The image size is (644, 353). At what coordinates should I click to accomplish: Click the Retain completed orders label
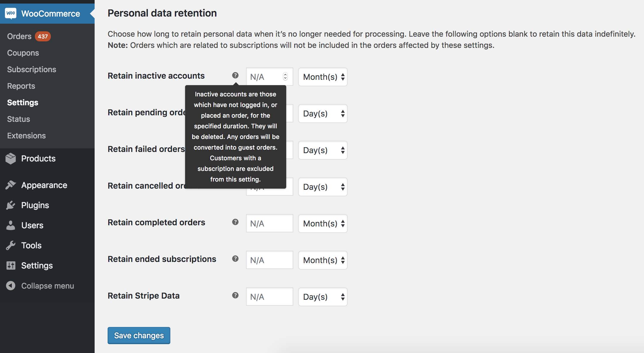(156, 222)
